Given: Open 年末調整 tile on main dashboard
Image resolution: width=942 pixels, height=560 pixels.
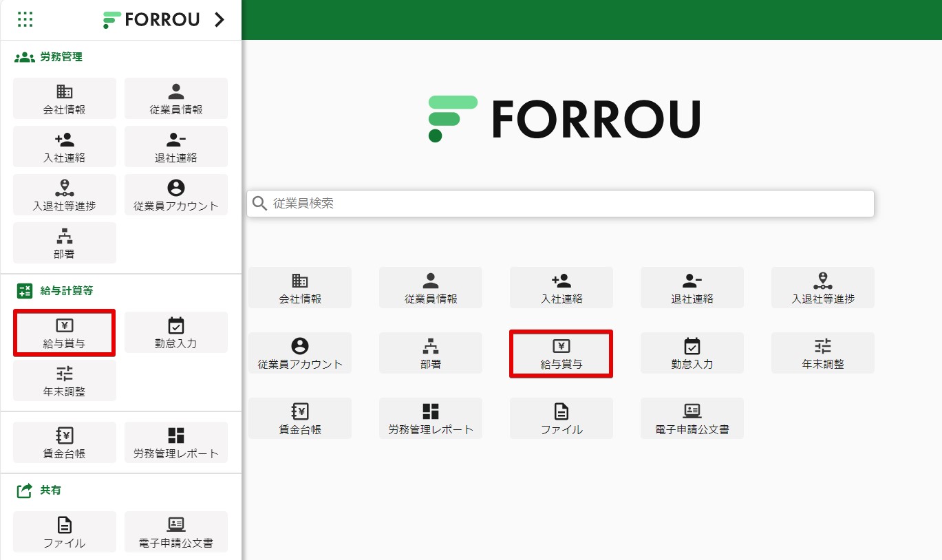Looking at the screenshot, I should (823, 353).
